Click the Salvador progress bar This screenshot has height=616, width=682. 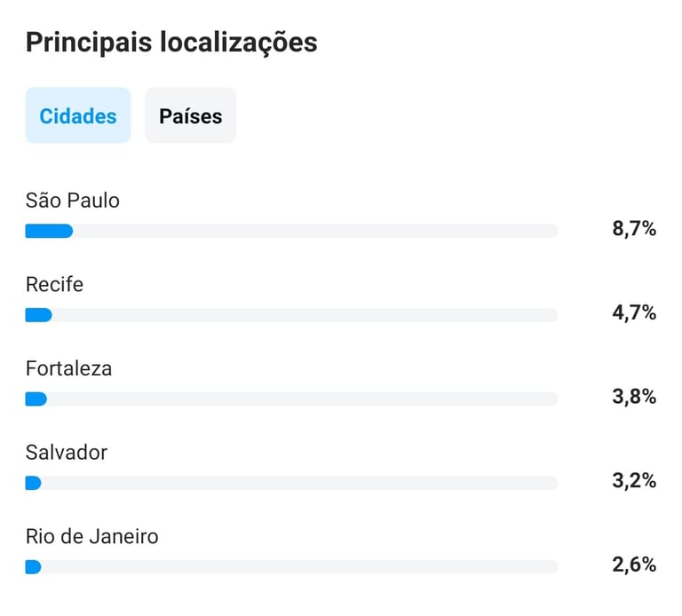tap(292, 483)
